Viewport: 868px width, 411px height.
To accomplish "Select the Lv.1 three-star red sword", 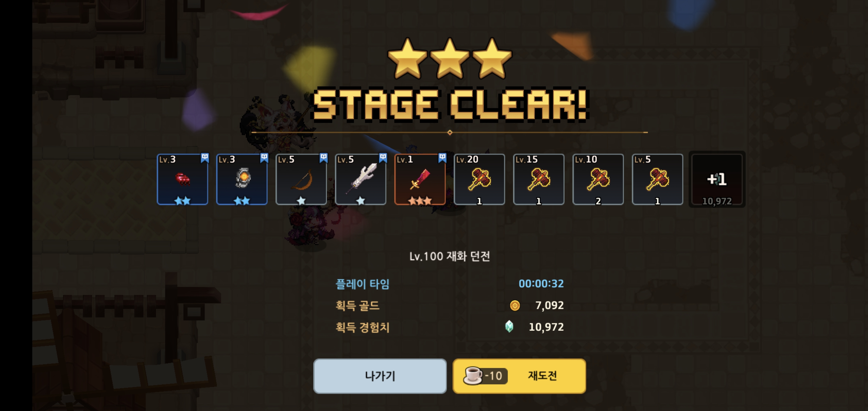I will tap(420, 179).
